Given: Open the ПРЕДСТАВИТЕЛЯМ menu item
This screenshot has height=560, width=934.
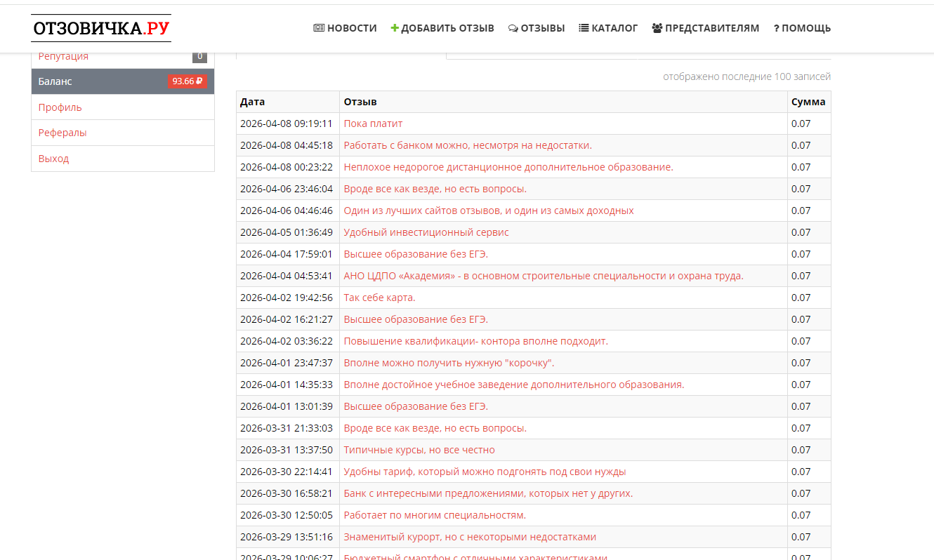Looking at the screenshot, I should [x=706, y=28].
